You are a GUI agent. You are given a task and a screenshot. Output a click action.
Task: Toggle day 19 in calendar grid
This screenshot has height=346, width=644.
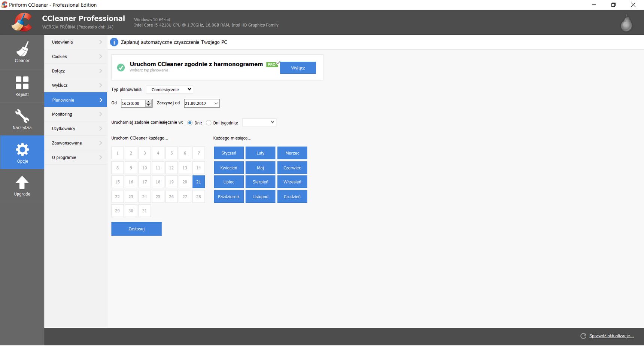[x=171, y=182]
